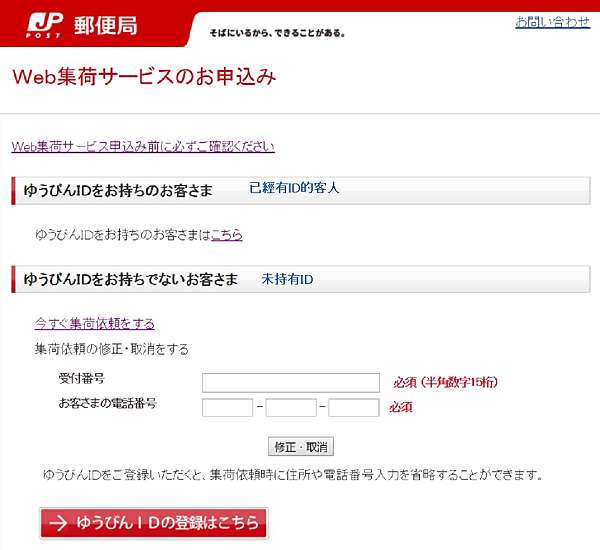Click the 已經有ID的客人 annotation text
The image size is (600, 550).
[294, 188]
